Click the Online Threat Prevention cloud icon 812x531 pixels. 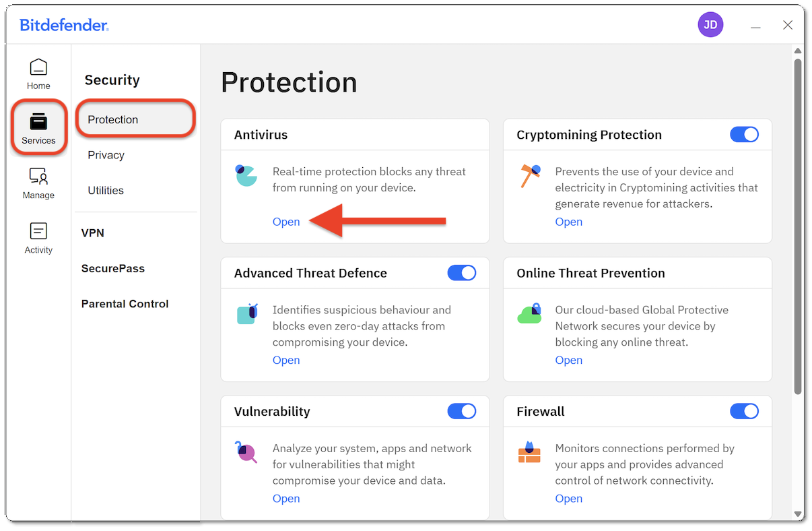click(x=529, y=313)
